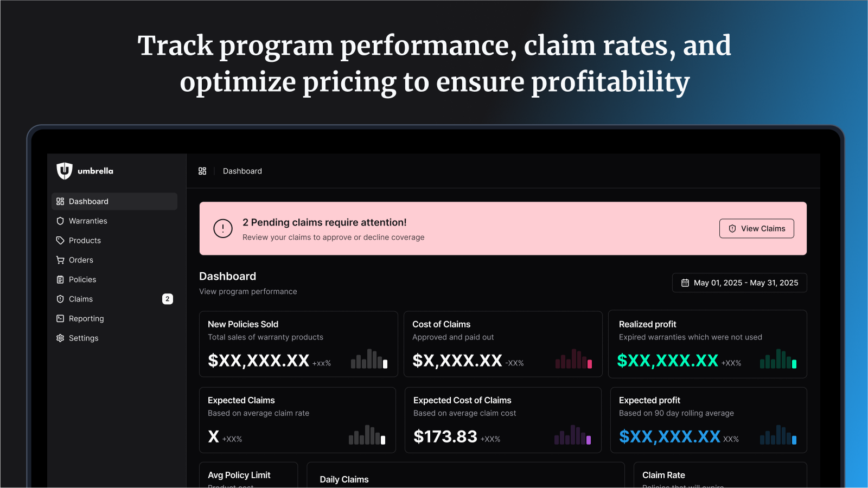This screenshot has height=488, width=868.
Task: Click the Warranties shield icon
Action: coord(60,221)
